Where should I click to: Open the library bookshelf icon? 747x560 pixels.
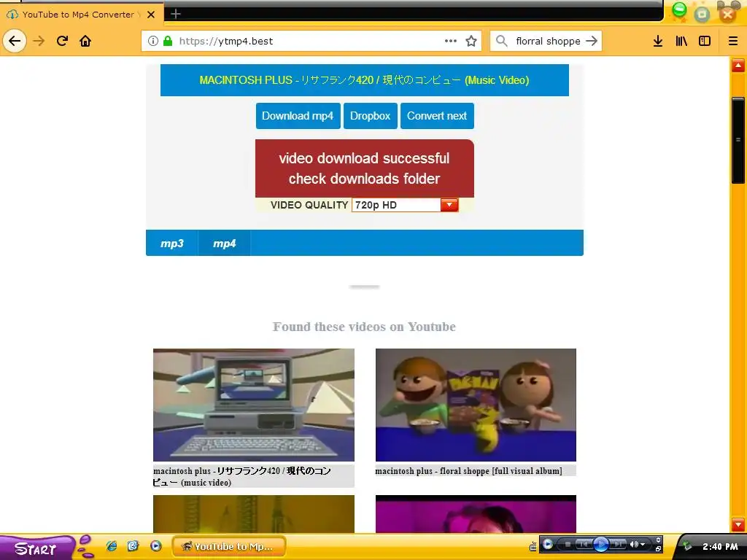(682, 41)
